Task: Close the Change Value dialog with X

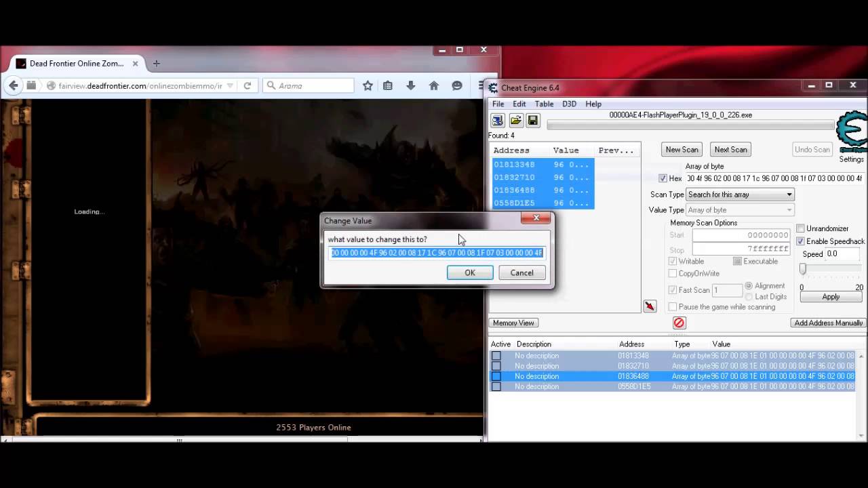Action: tap(536, 218)
